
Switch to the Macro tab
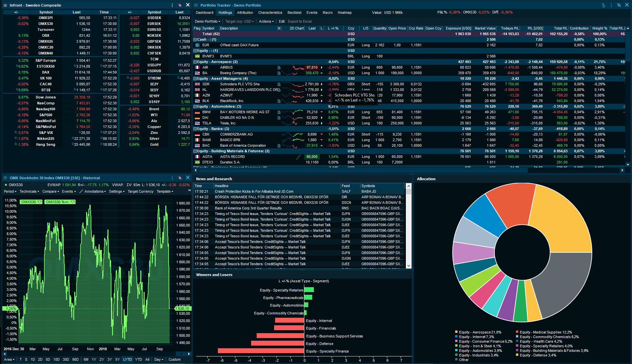coord(327,12)
